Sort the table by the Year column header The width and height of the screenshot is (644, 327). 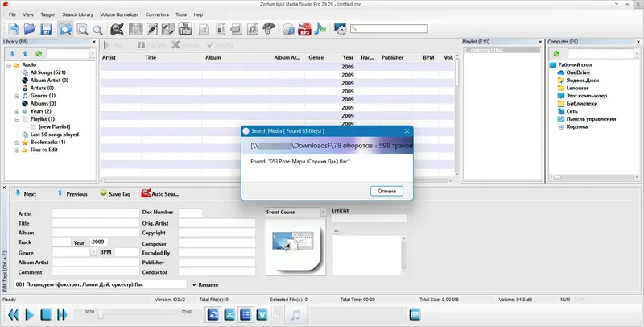[x=348, y=57]
